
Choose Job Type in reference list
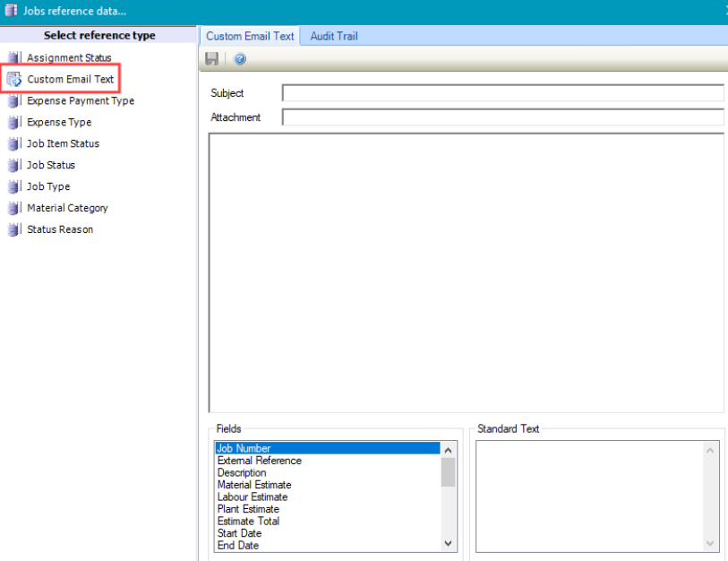(48, 187)
